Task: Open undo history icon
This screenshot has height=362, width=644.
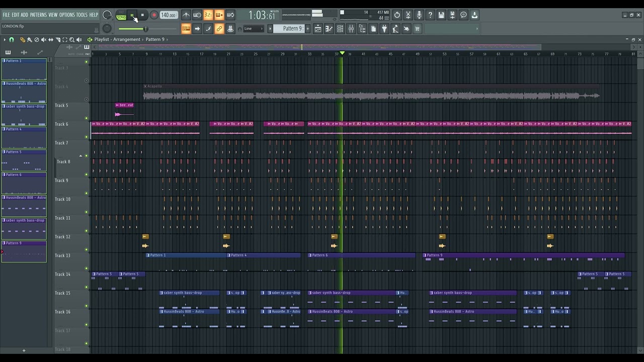Action: click(x=397, y=15)
